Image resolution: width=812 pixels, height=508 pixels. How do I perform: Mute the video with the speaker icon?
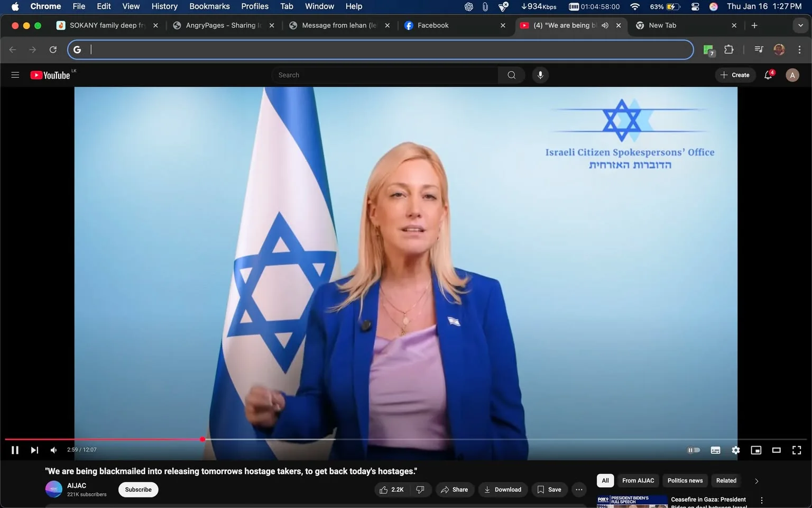[x=53, y=450]
